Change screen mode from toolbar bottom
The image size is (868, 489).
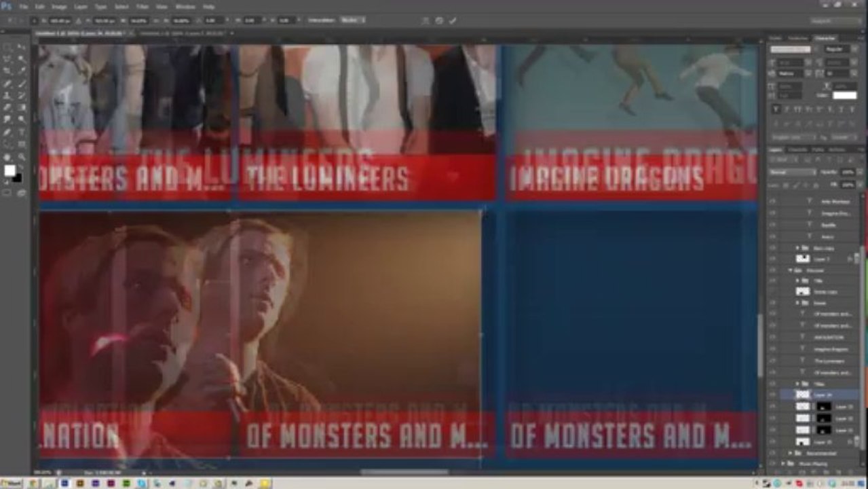coord(21,193)
